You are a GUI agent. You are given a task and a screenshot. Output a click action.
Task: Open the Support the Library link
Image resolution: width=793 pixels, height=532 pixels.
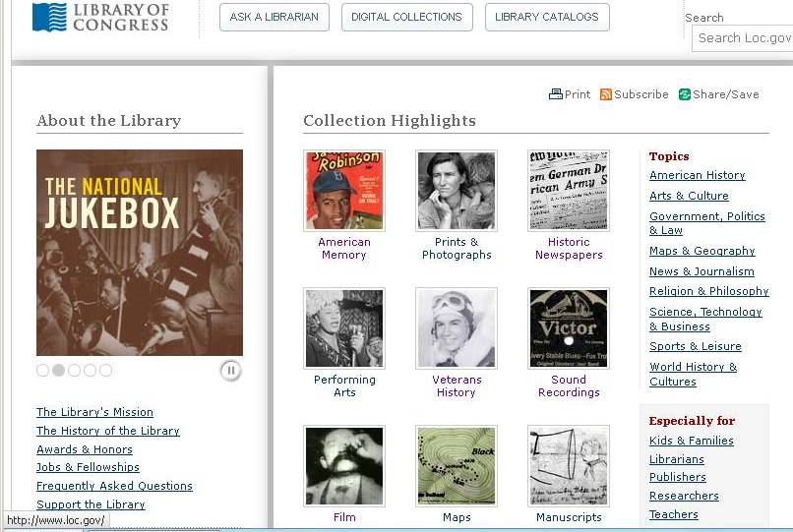(91, 504)
